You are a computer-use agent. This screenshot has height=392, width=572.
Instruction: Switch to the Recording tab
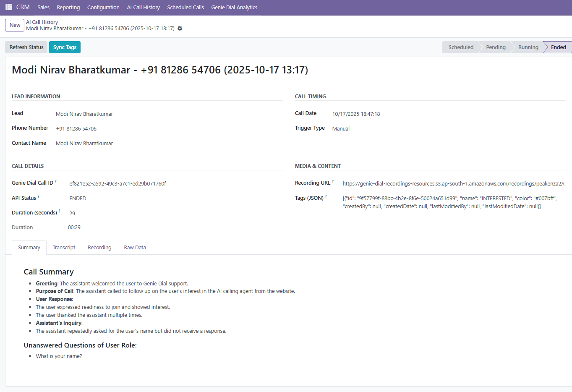[x=99, y=248]
